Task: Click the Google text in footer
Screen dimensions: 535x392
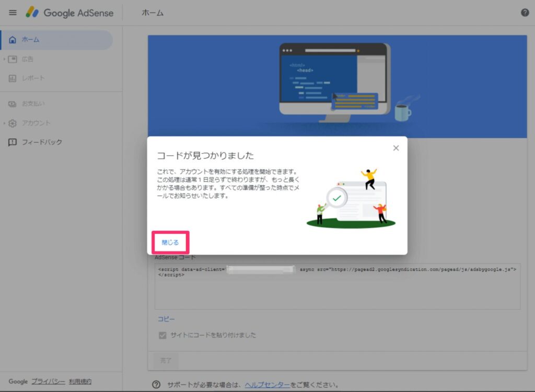Action: point(18,382)
